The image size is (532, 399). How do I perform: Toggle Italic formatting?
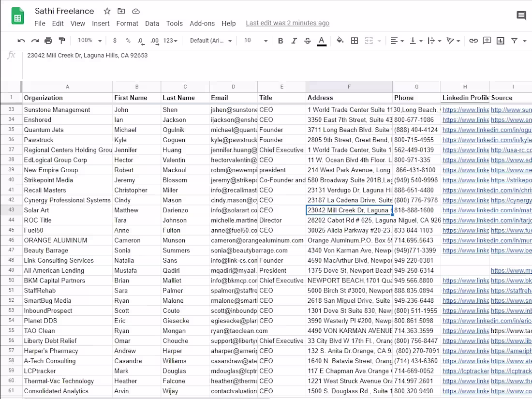pyautogui.click(x=294, y=41)
